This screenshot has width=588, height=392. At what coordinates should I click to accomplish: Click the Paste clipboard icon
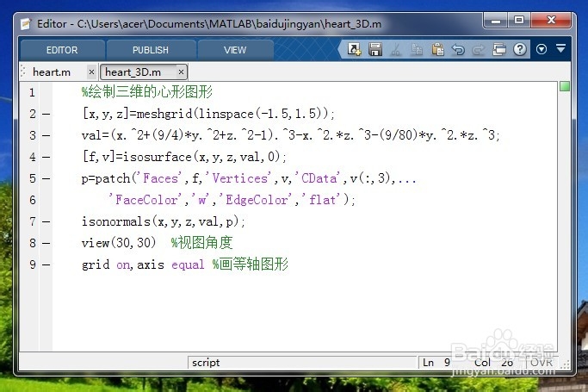coord(437,49)
